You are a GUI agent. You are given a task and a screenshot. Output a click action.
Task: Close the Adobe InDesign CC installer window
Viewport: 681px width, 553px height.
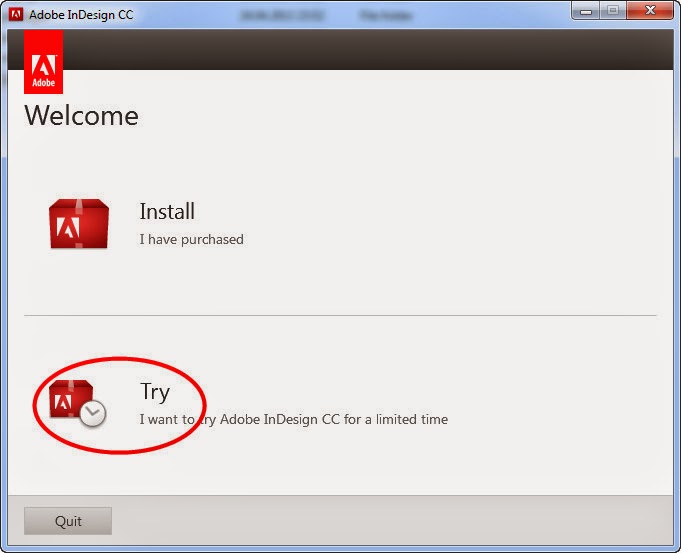click(650, 10)
